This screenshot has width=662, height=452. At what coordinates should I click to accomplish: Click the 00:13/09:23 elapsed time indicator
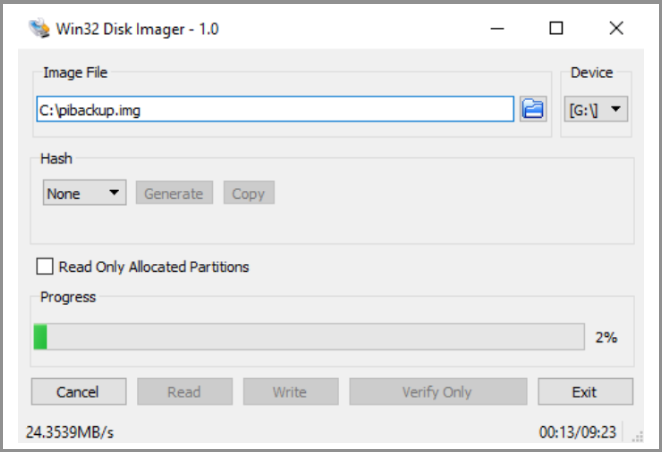click(578, 432)
